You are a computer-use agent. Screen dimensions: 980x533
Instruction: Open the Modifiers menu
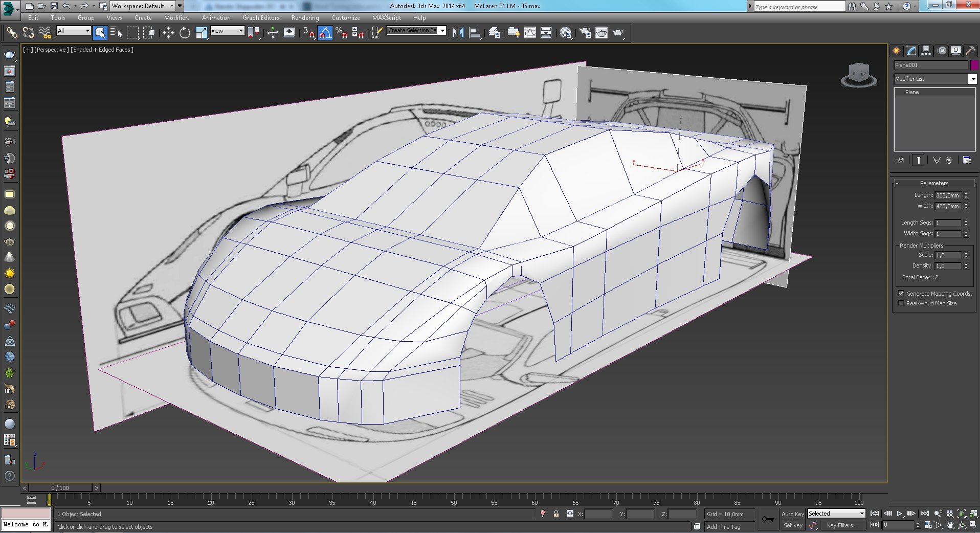[x=176, y=18]
